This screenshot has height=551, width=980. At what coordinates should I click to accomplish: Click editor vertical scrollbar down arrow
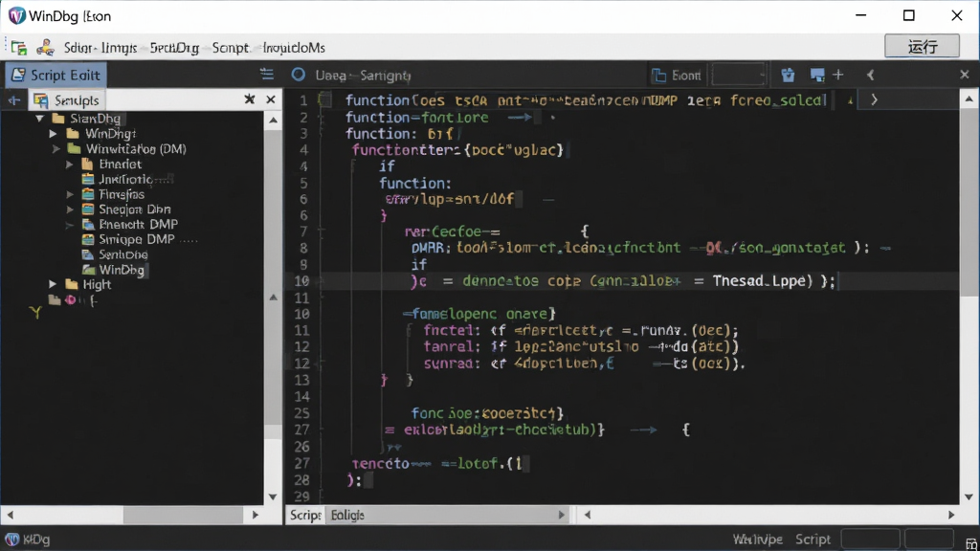coord(969,496)
